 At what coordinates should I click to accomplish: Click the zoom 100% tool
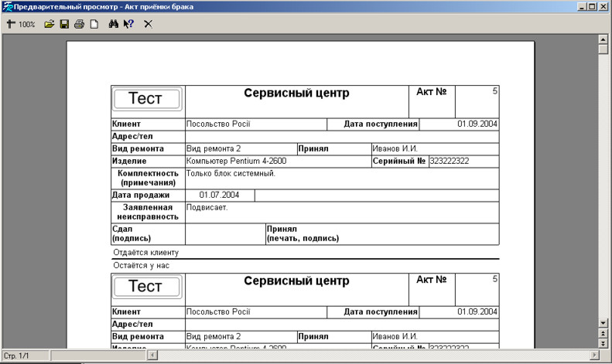[x=21, y=24]
